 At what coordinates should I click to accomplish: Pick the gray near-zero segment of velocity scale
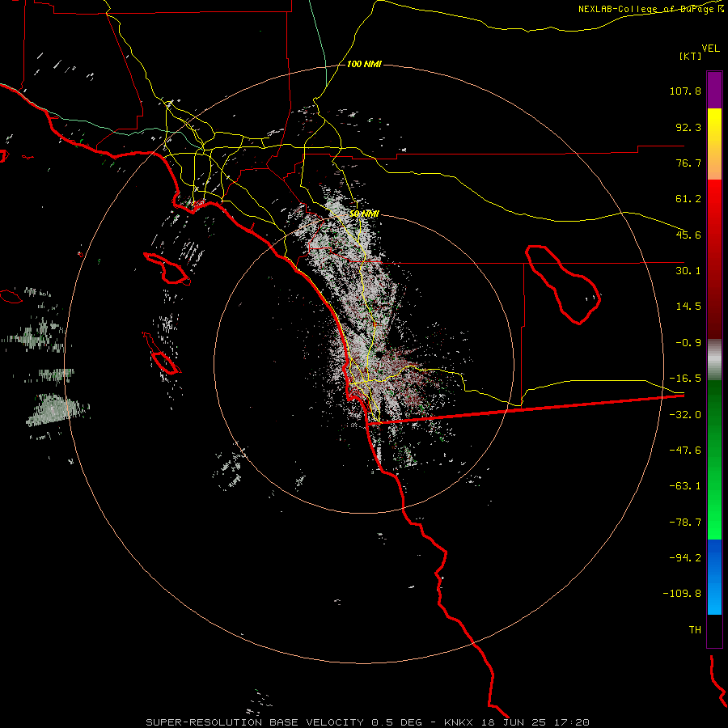pos(714,359)
